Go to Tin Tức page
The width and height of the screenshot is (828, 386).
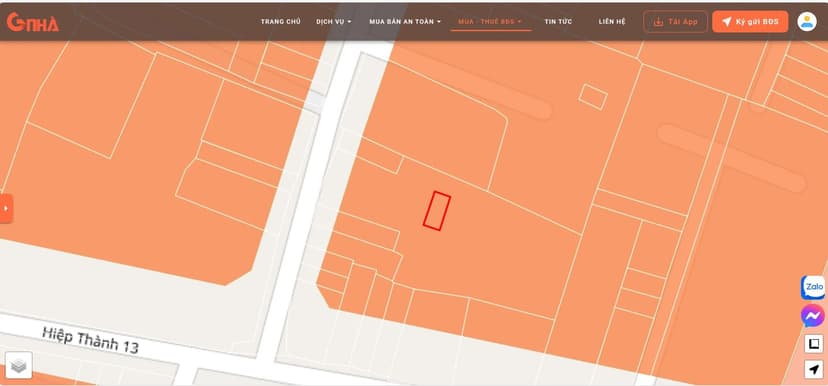558,22
